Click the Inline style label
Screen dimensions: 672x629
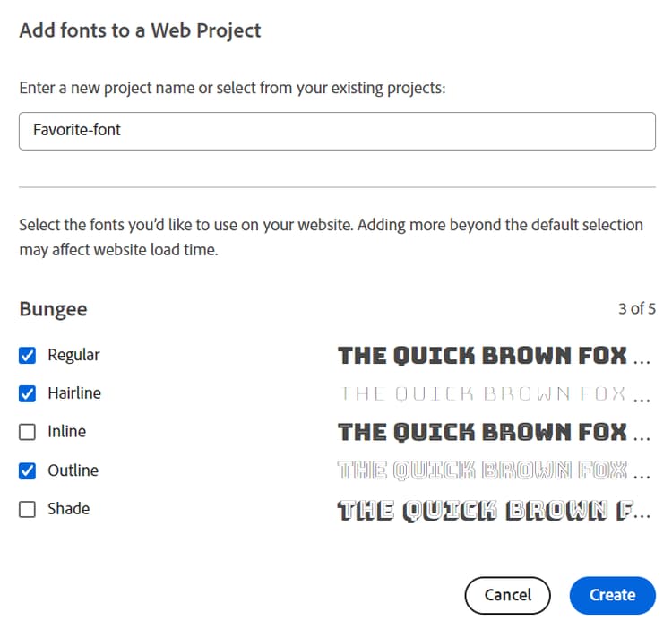coord(66,432)
